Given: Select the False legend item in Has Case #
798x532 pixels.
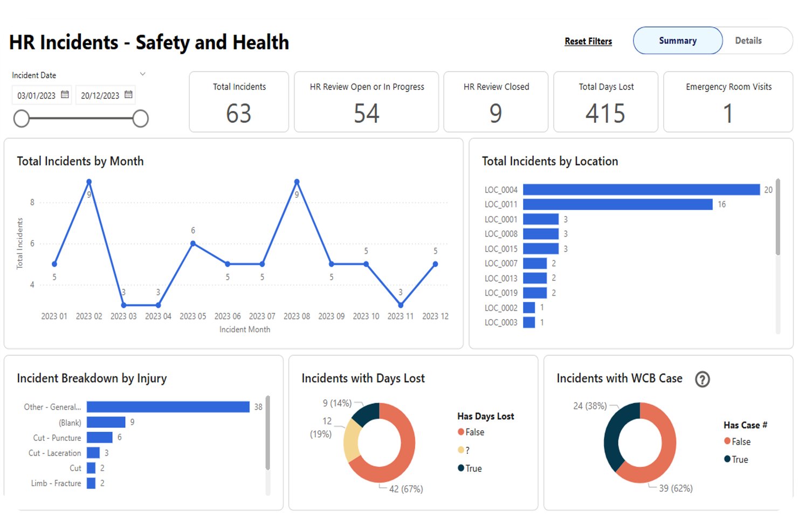Looking at the screenshot, I should pyautogui.click(x=737, y=441).
